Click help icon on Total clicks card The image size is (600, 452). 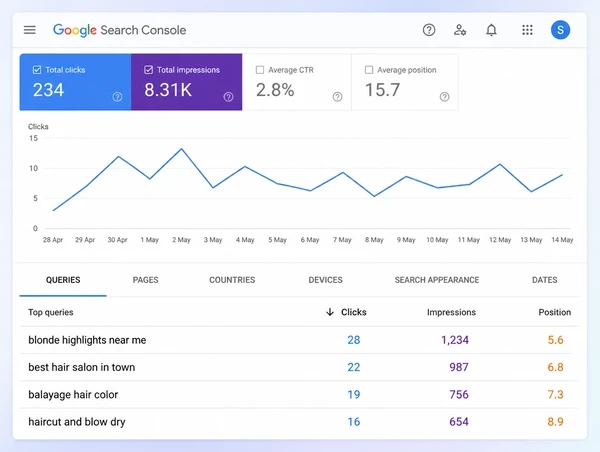point(117,97)
